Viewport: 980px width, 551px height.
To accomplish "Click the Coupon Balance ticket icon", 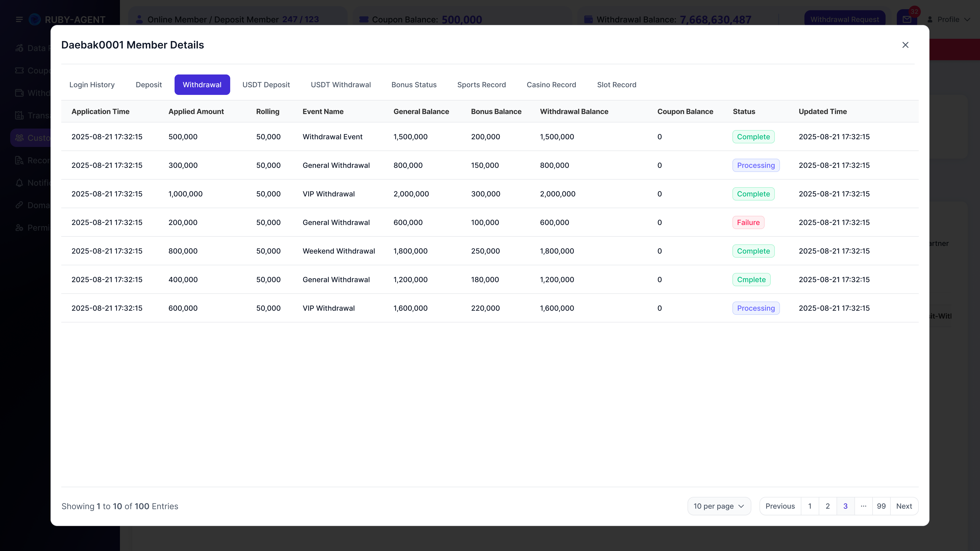I will point(364,19).
